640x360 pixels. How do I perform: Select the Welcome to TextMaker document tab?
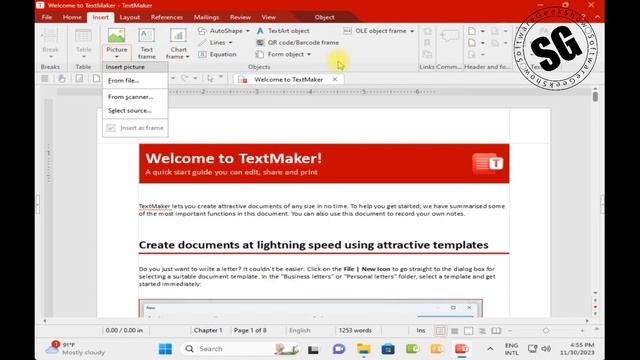pyautogui.click(x=288, y=80)
